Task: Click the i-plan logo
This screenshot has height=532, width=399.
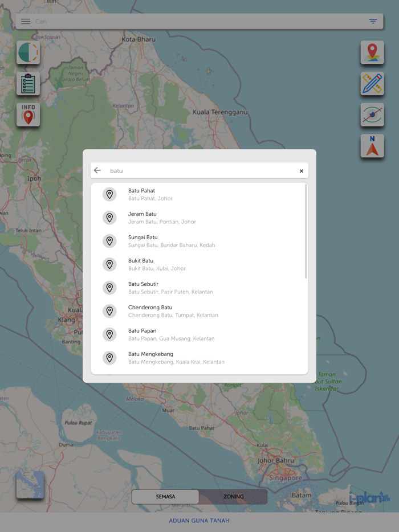Action: [x=369, y=497]
